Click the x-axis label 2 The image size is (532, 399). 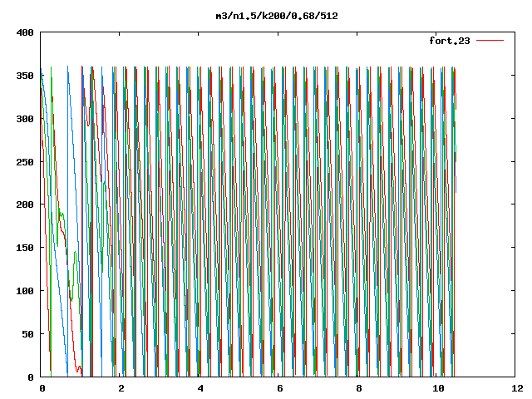(x=121, y=388)
